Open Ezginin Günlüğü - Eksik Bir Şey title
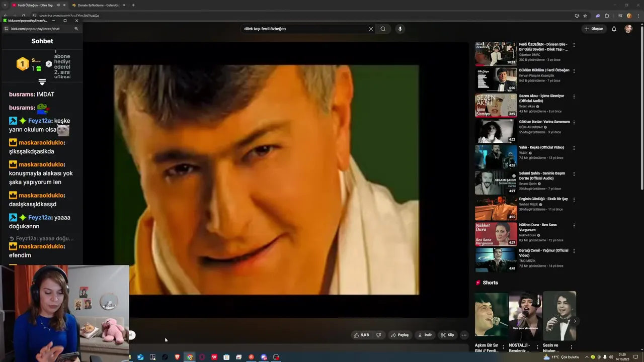 click(543, 199)
